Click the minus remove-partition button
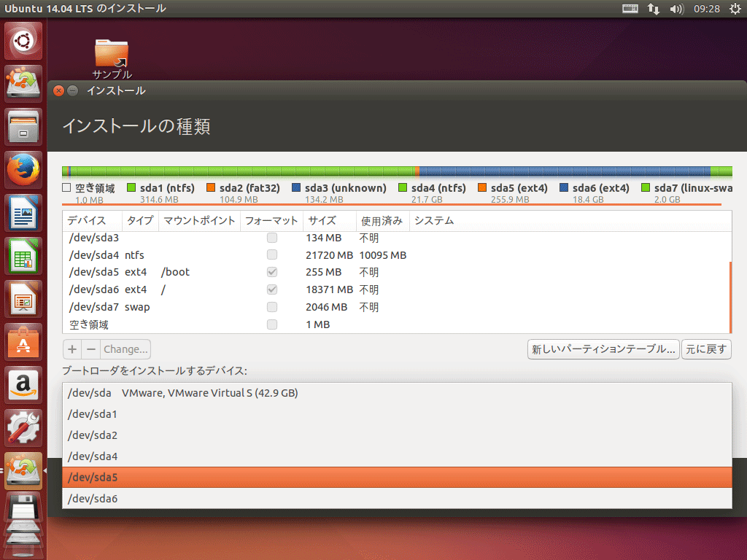Viewport: 747px width, 560px height. click(91, 349)
